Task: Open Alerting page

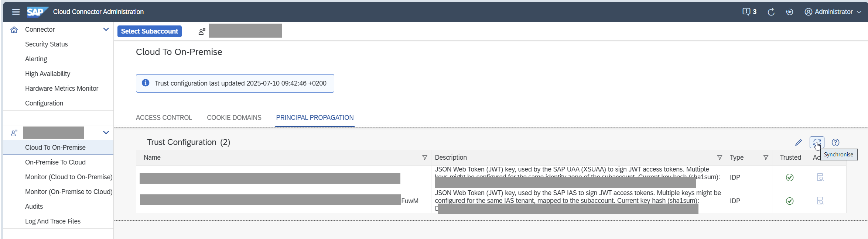Action: click(36, 59)
